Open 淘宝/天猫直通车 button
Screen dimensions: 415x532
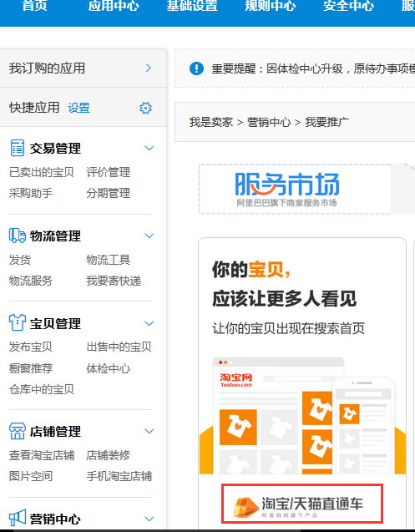point(302,504)
